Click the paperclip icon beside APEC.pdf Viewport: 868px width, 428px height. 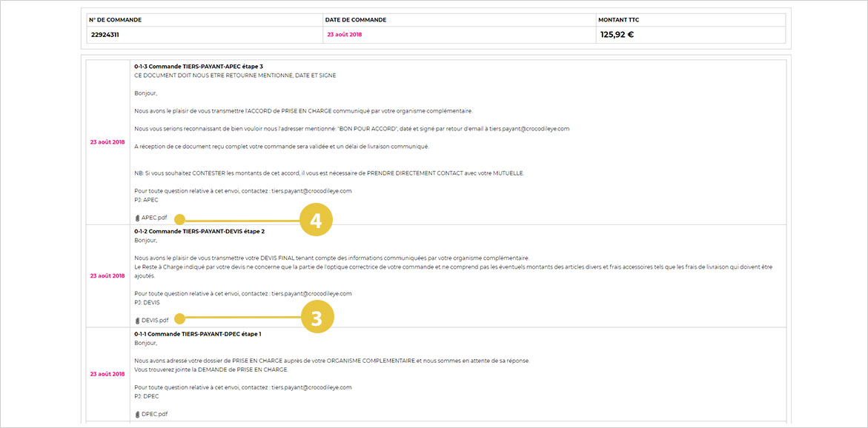pos(137,218)
